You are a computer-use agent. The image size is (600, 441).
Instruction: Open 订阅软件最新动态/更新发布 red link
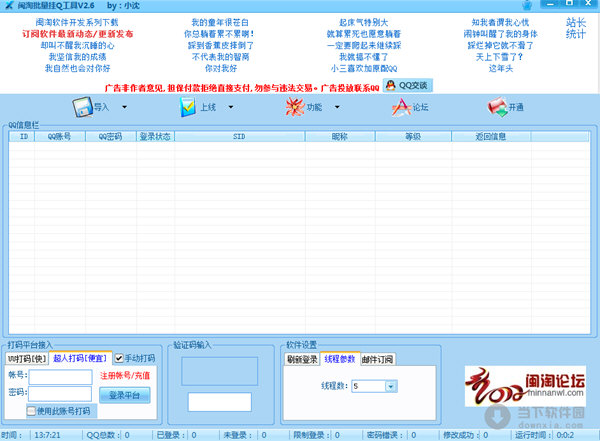point(78,34)
